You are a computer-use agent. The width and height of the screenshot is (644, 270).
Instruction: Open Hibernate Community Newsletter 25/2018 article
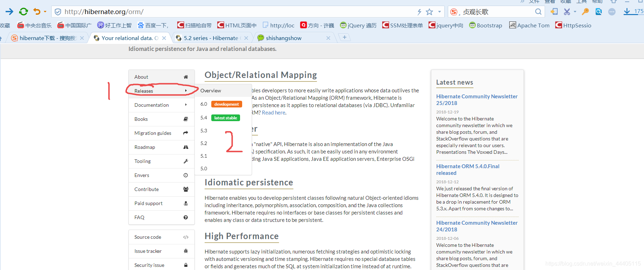pyautogui.click(x=477, y=100)
